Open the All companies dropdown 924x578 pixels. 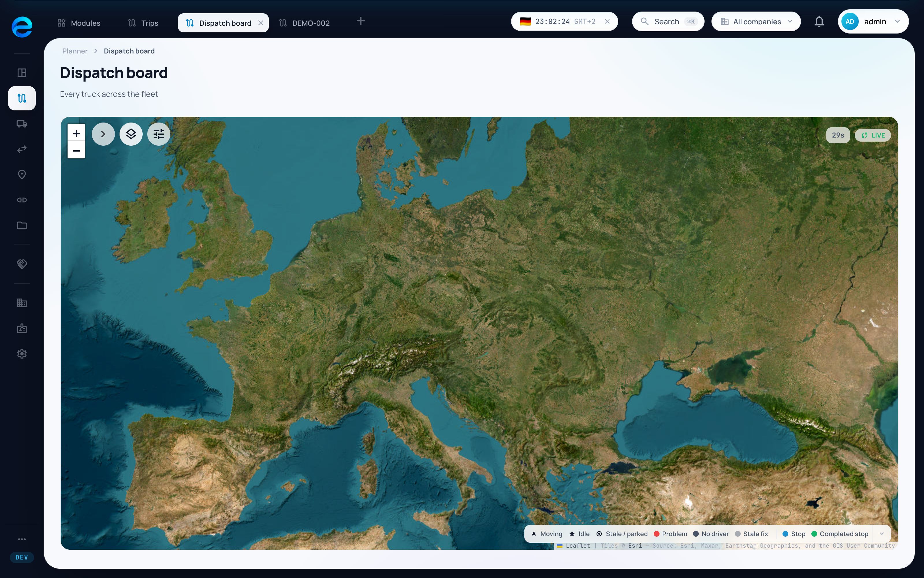[756, 22]
